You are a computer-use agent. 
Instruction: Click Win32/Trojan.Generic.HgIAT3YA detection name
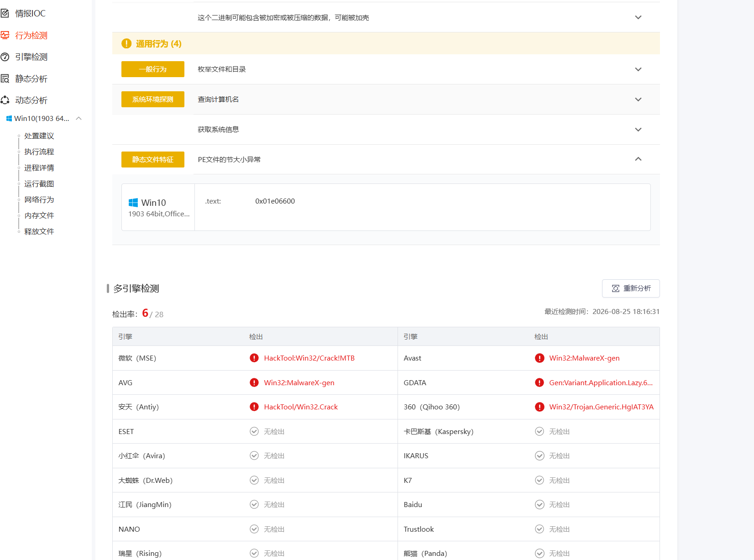(x=602, y=407)
